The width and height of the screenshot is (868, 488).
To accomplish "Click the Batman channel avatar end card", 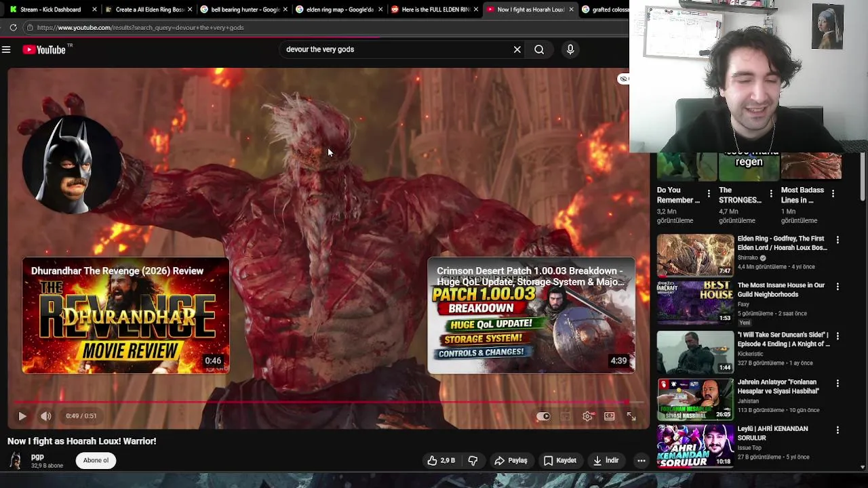I will click(x=72, y=165).
